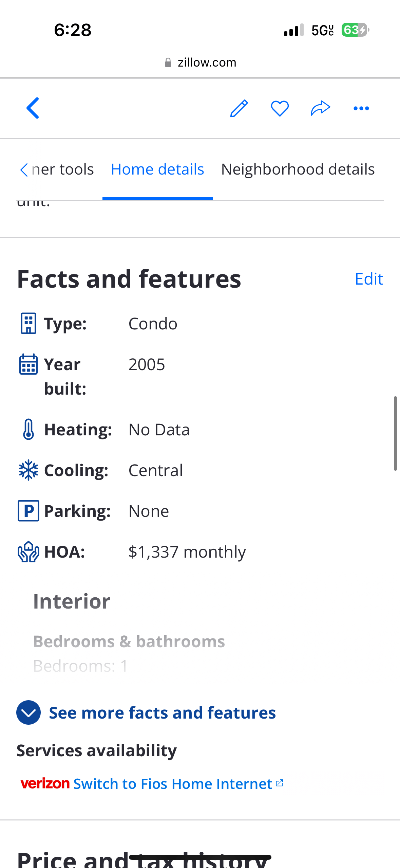The width and height of the screenshot is (400, 868).
Task: Tap the zillow.com address bar
Action: 200,62
